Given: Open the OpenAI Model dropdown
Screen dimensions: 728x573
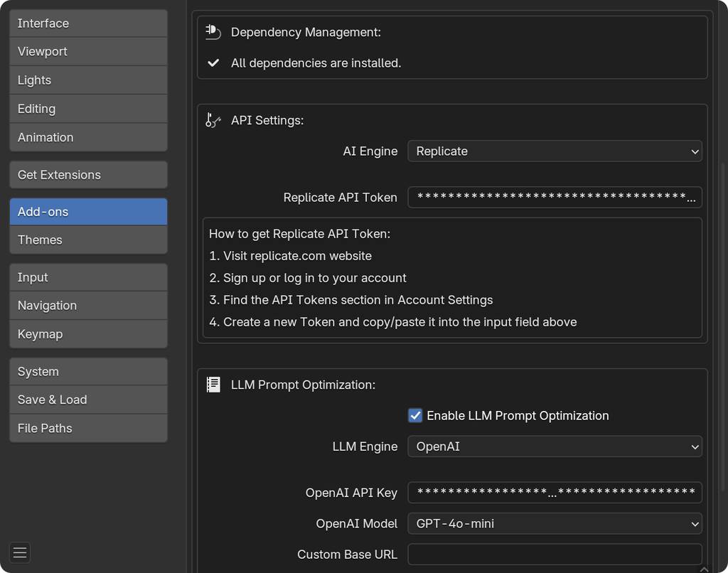Looking at the screenshot, I should (x=554, y=524).
